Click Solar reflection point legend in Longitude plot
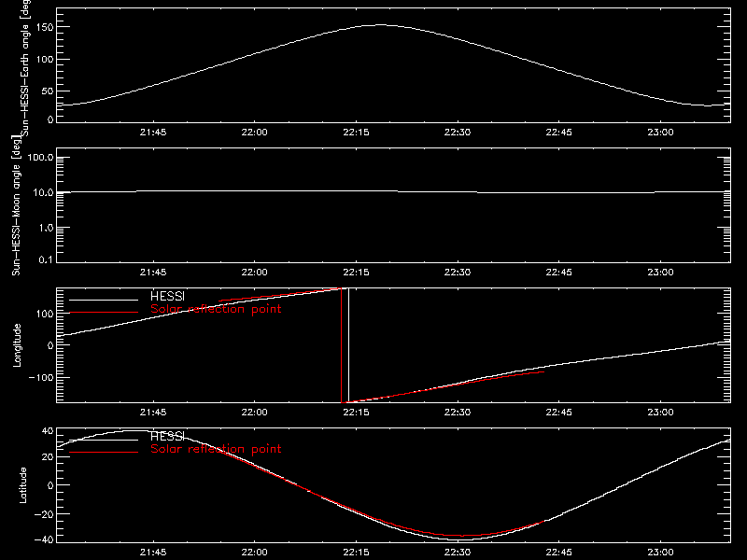The image size is (747, 560). (216, 309)
